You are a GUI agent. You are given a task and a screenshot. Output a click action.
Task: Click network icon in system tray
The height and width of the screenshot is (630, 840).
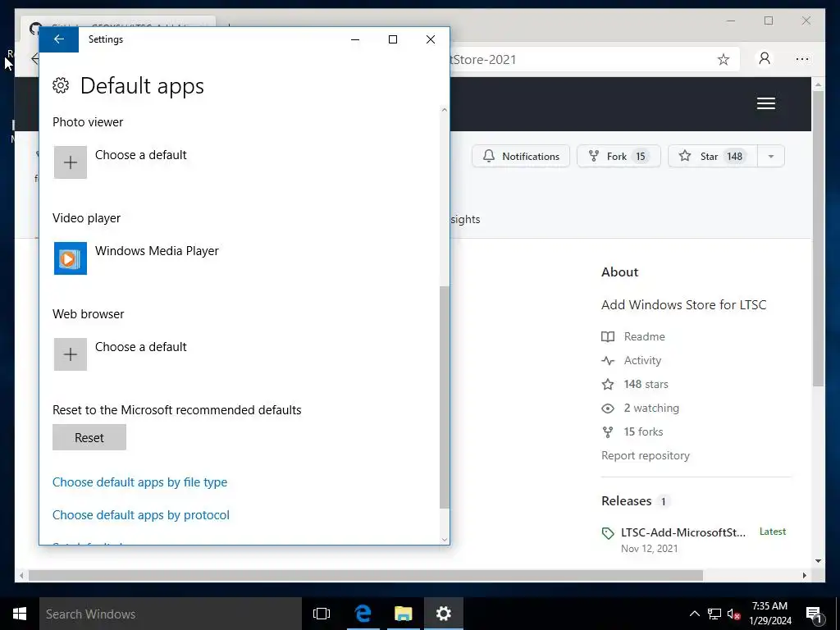(x=714, y=614)
